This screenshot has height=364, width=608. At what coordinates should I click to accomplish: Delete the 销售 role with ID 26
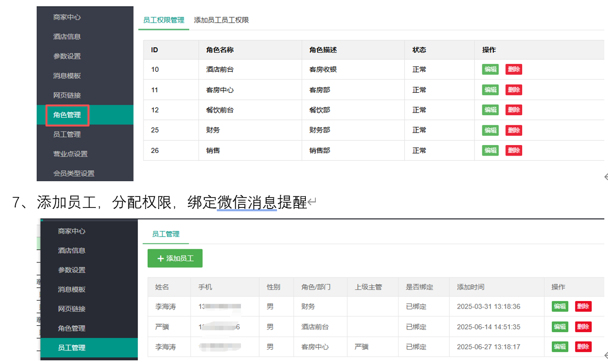(514, 150)
